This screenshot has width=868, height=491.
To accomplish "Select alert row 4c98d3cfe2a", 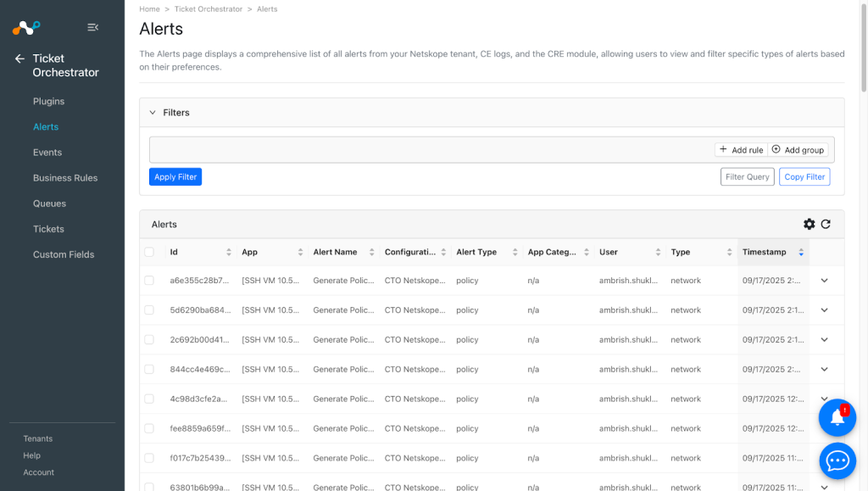I will (x=149, y=399).
